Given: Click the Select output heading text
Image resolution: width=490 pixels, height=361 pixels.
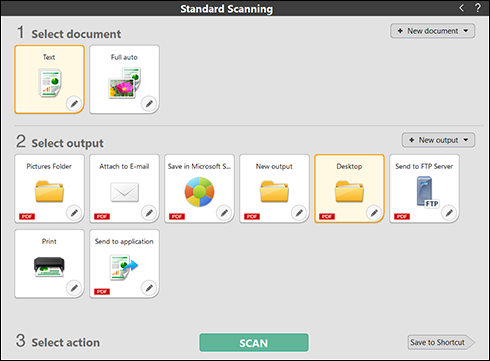Looking at the screenshot, I should click(67, 143).
